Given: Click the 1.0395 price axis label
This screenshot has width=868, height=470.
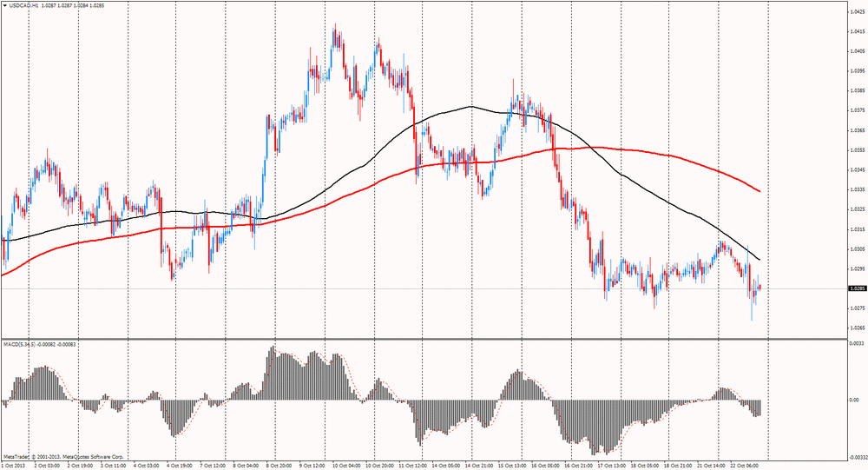Looking at the screenshot, I should (x=858, y=70).
